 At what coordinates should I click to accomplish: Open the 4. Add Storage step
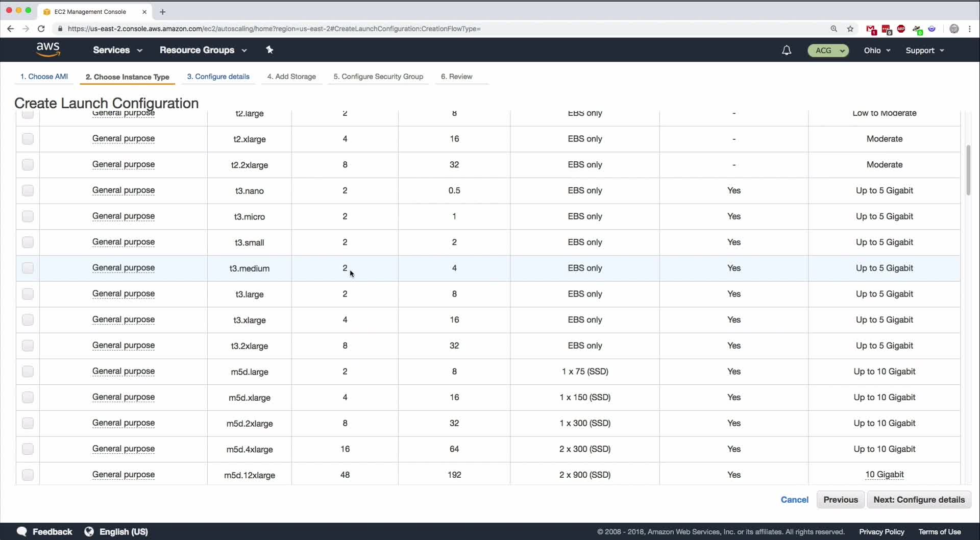(291, 77)
